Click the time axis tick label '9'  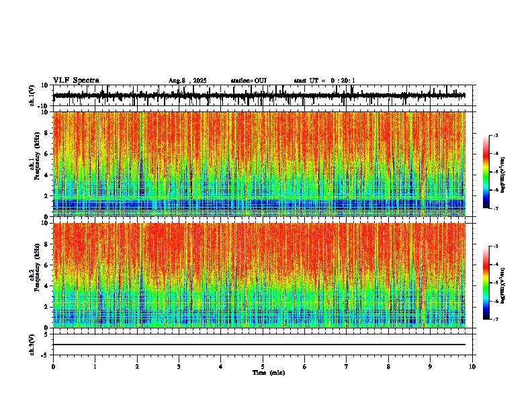(430, 367)
